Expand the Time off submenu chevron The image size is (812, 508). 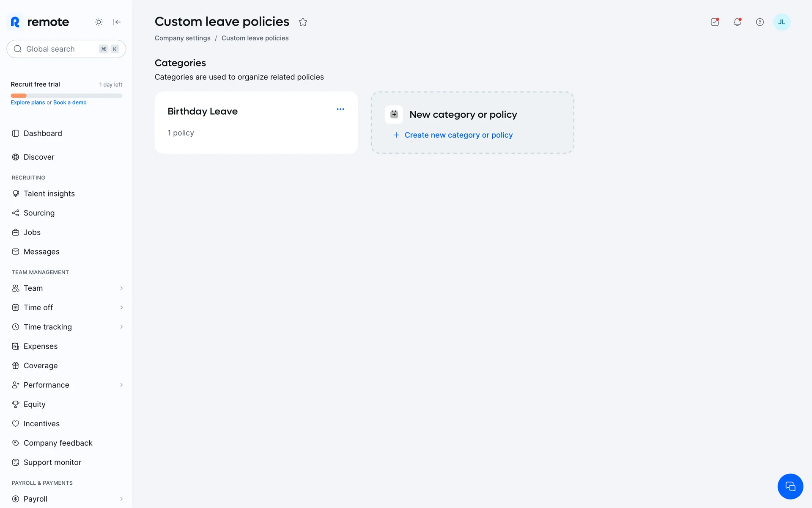coord(121,308)
